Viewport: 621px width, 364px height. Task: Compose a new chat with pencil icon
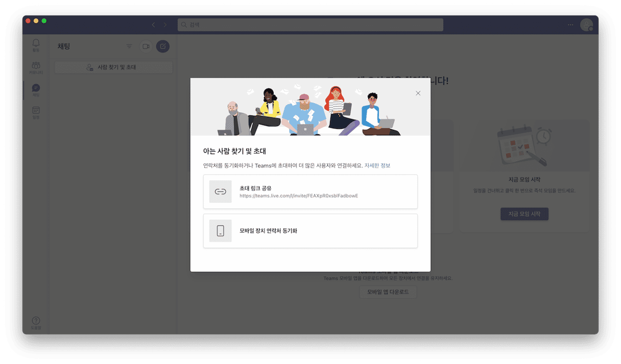163,46
